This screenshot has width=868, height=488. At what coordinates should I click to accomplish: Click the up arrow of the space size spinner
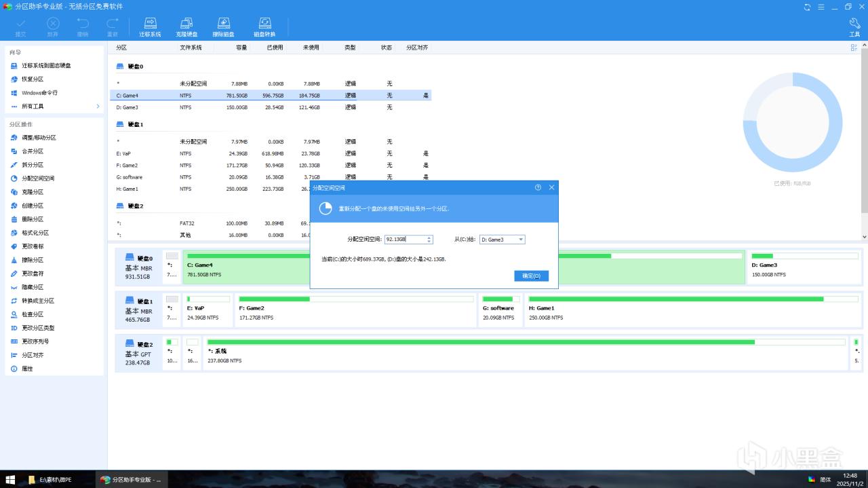[x=429, y=238]
